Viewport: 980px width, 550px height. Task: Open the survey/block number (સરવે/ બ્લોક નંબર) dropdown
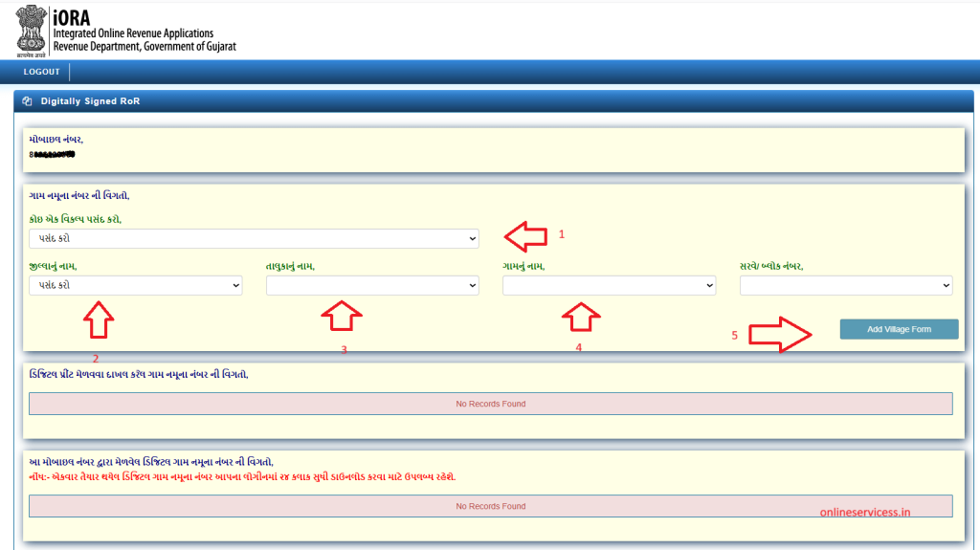pyautogui.click(x=846, y=285)
